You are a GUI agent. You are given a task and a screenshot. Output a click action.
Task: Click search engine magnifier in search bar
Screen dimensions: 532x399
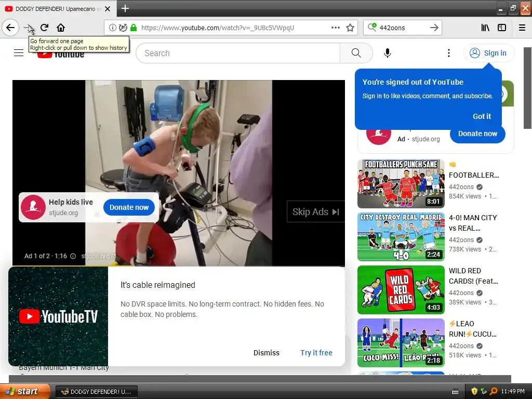pos(372,27)
